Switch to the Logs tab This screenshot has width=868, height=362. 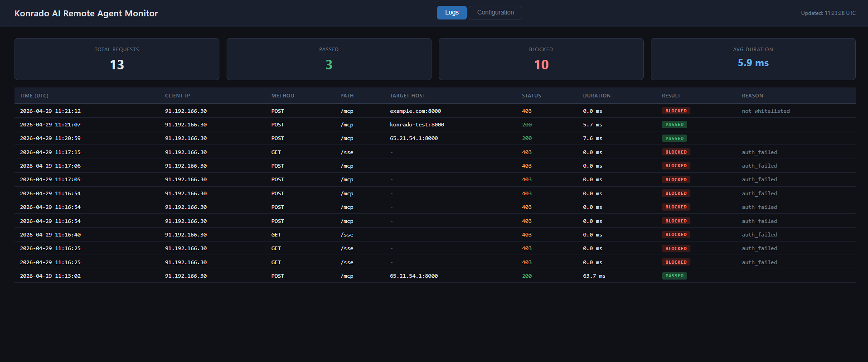tap(451, 13)
